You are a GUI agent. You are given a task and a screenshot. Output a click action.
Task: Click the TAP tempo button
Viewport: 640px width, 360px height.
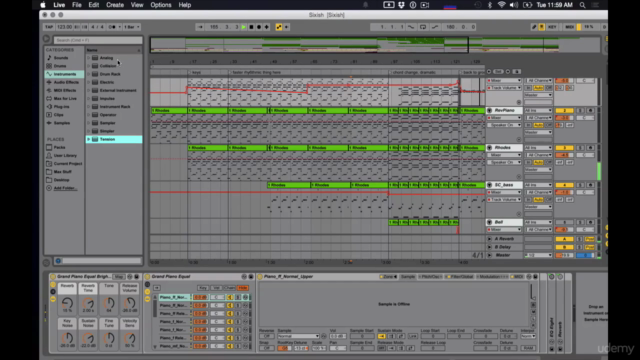click(49, 27)
